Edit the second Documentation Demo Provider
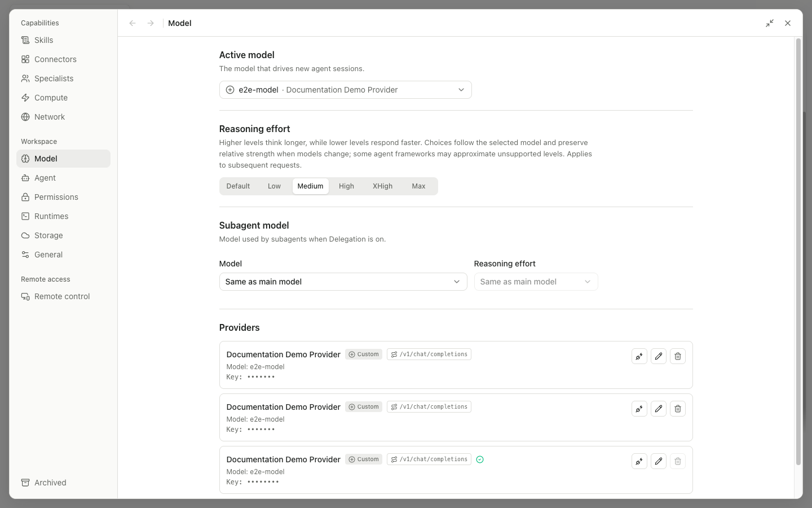 (658, 409)
